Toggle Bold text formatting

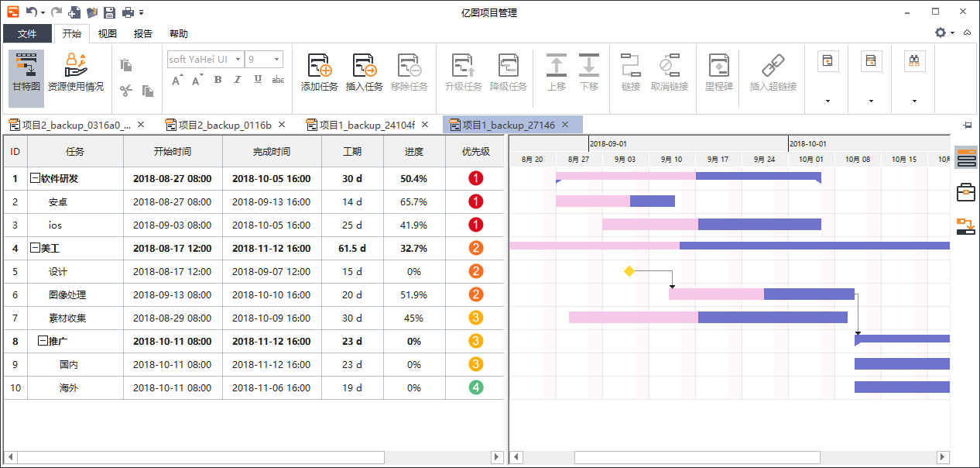click(218, 80)
